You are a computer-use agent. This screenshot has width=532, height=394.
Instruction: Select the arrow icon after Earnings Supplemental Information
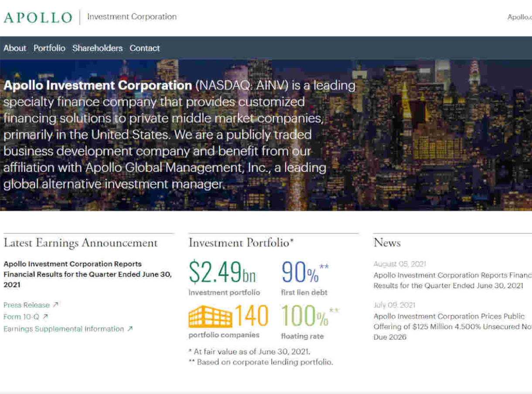(x=129, y=329)
